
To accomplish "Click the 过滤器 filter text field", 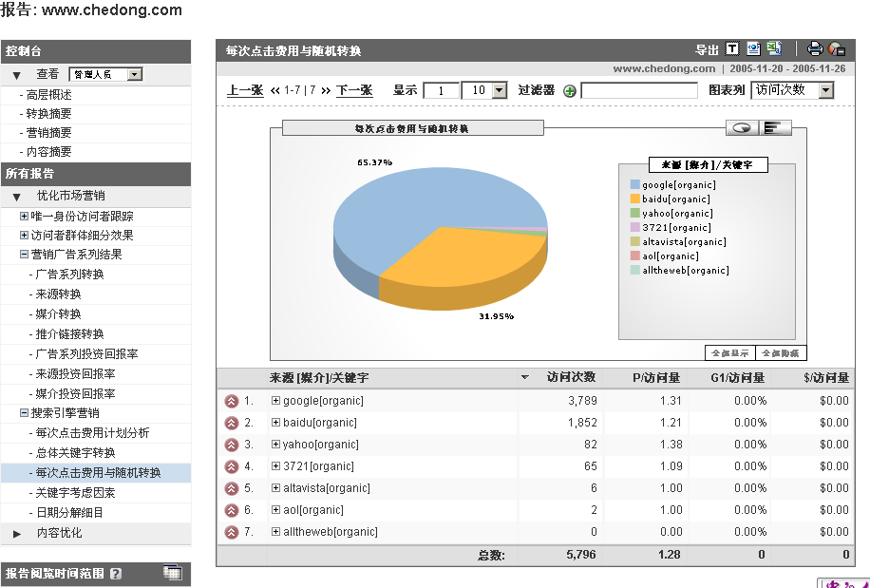I will [x=639, y=90].
